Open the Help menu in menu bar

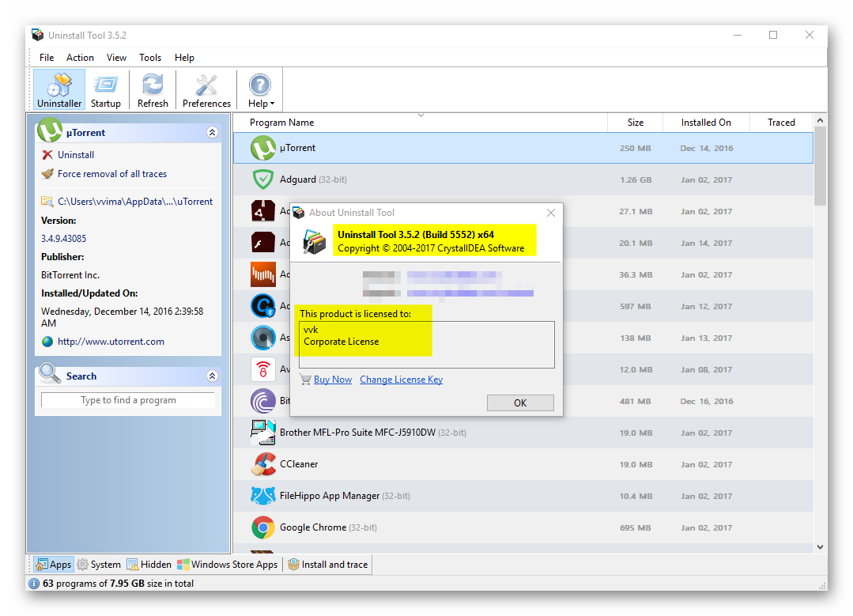184,58
